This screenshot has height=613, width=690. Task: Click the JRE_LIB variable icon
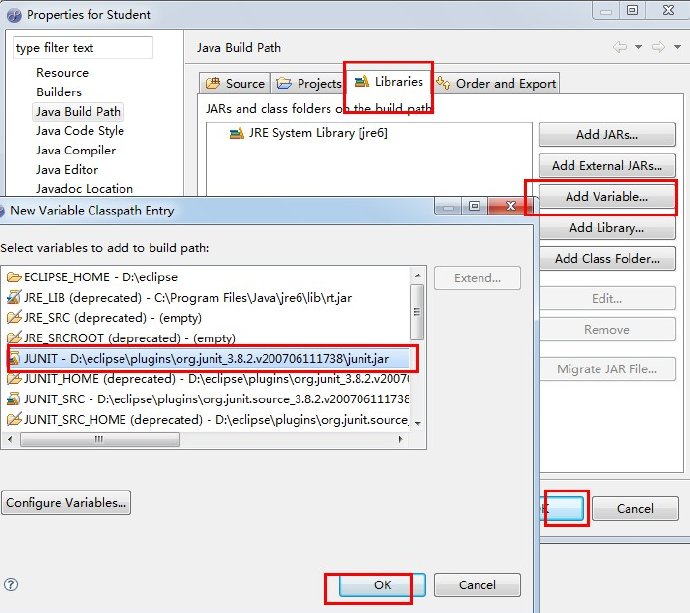(14, 297)
